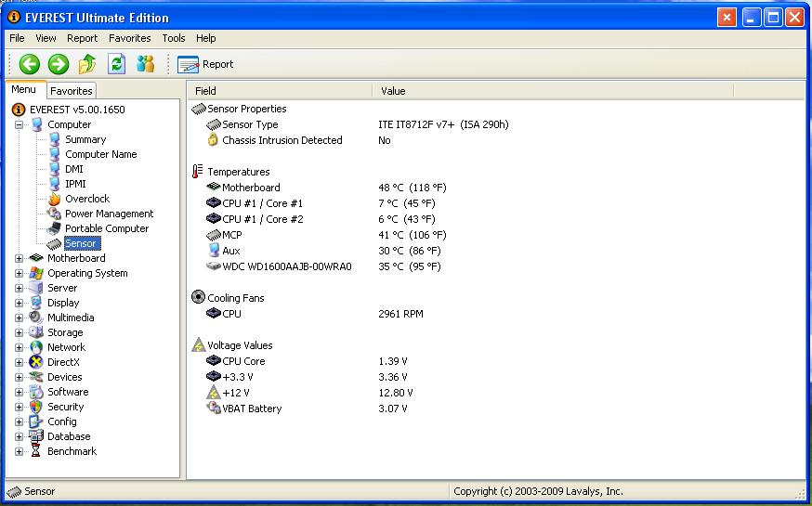Select the Computer Name tree item
Viewport: 812px width, 506px height.
[101, 154]
